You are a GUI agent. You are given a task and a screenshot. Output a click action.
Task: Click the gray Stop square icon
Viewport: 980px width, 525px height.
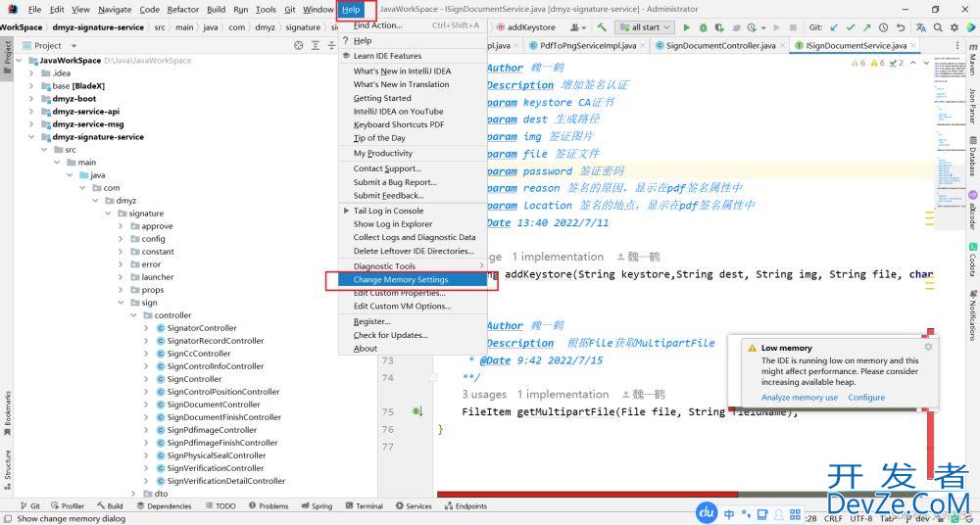coord(793,27)
